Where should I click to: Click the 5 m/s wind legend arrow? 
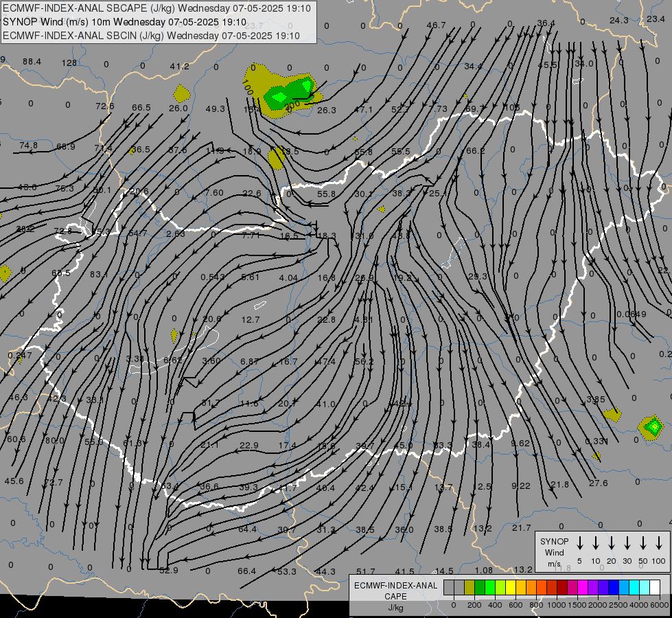tap(580, 543)
